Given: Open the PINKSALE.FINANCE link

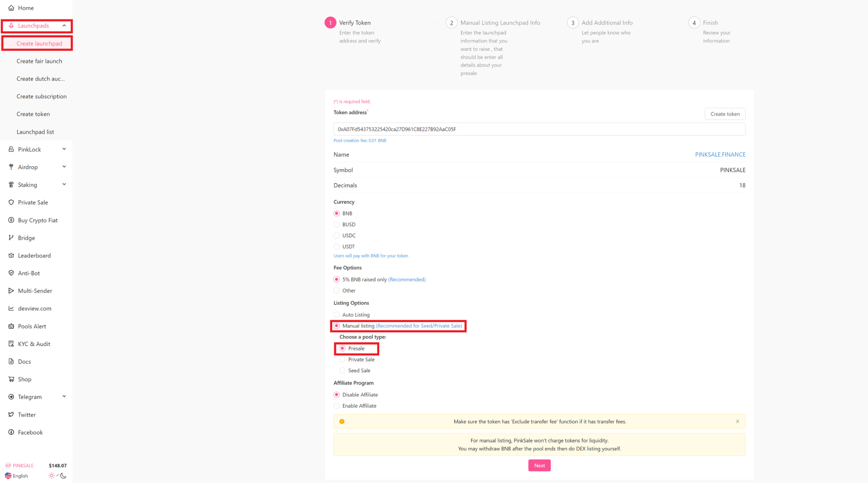Looking at the screenshot, I should pos(720,154).
